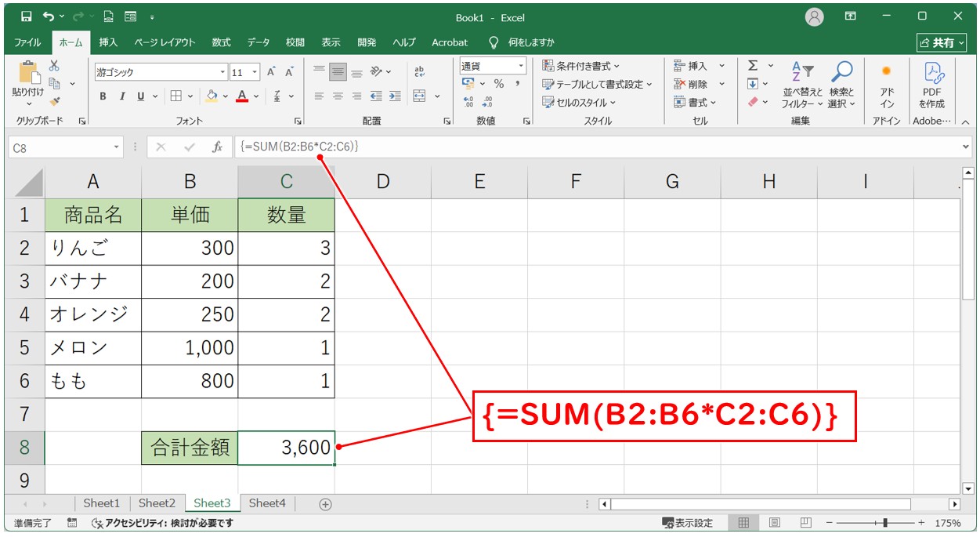Click 表示設定 in the status bar
The height and width of the screenshot is (537, 980).
point(687,523)
